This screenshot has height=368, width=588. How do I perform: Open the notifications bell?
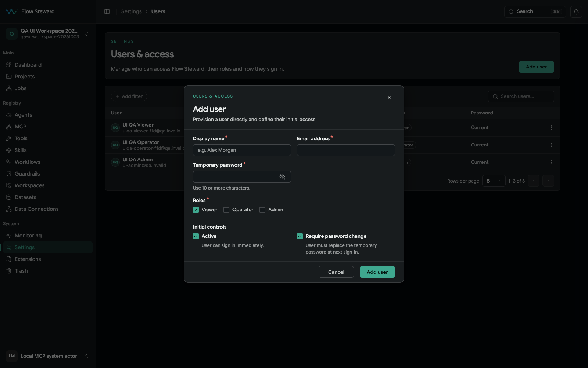point(576,11)
